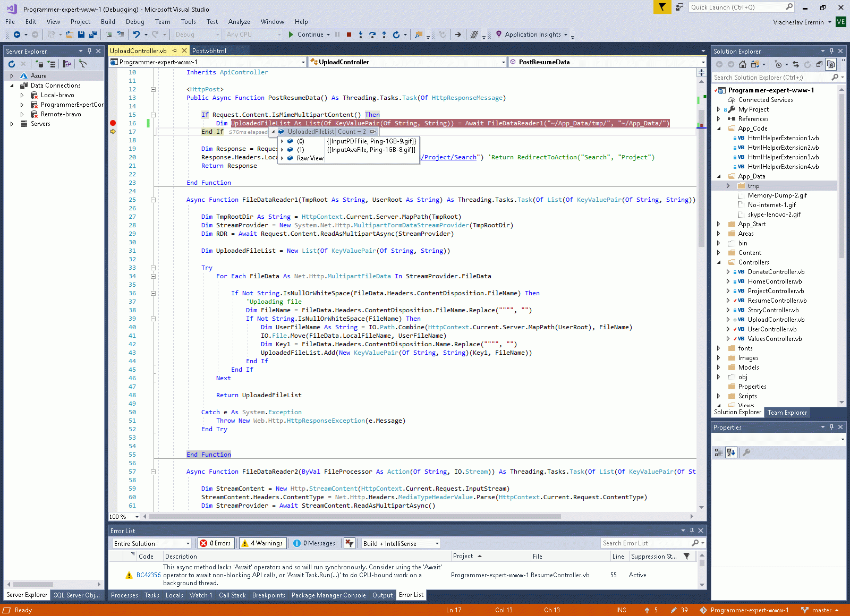Viewport: 850px width, 616px height.
Task: Expand the Azure node in Server Explorer
Action: point(12,76)
